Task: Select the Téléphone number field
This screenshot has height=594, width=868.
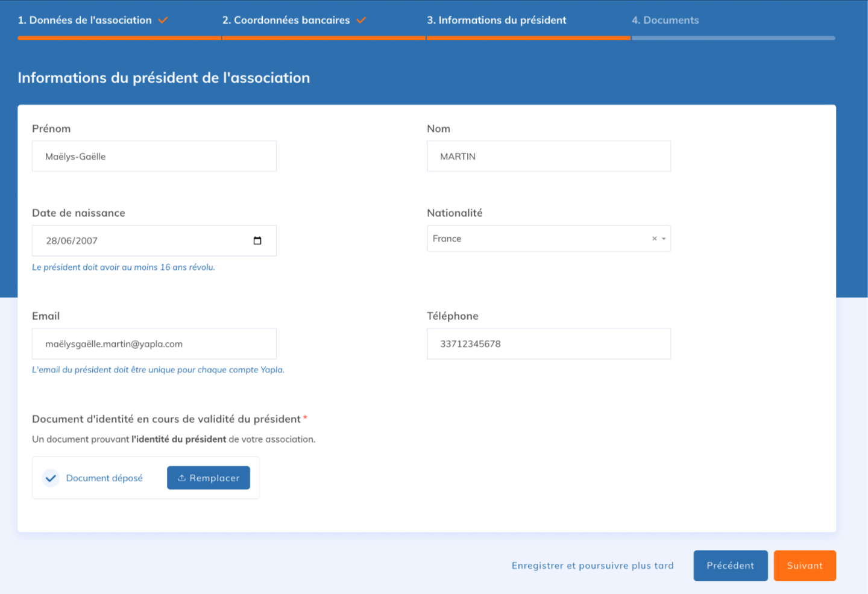Action: click(x=549, y=344)
